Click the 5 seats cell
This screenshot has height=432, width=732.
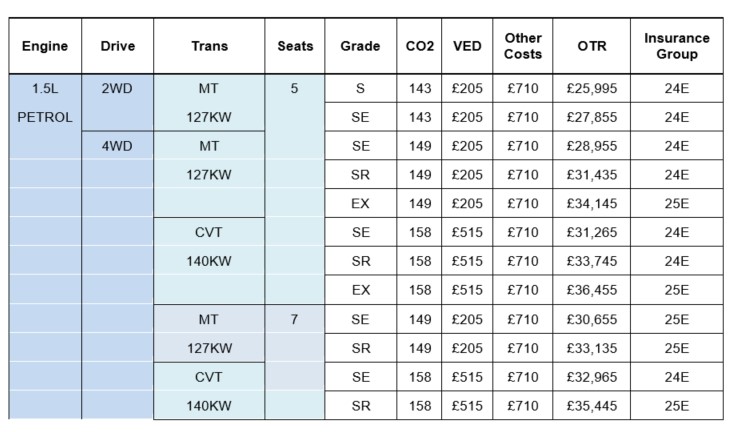click(x=295, y=88)
